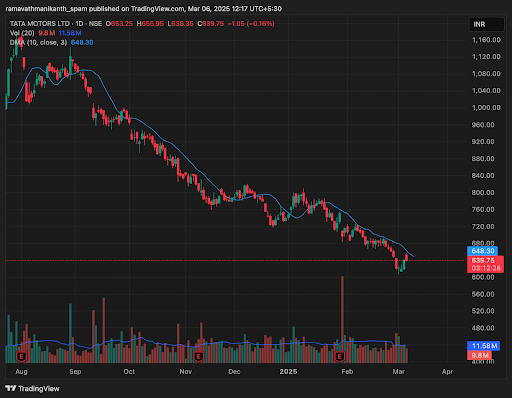This screenshot has height=398, width=512.
Task: Click the change value −1.05 (−0.16%)
Action: (x=251, y=24)
